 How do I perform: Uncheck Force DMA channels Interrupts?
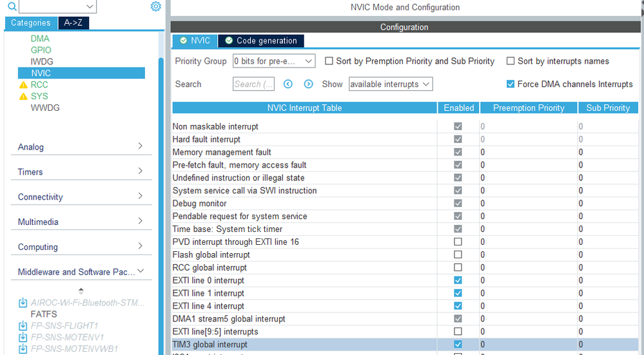coord(511,84)
